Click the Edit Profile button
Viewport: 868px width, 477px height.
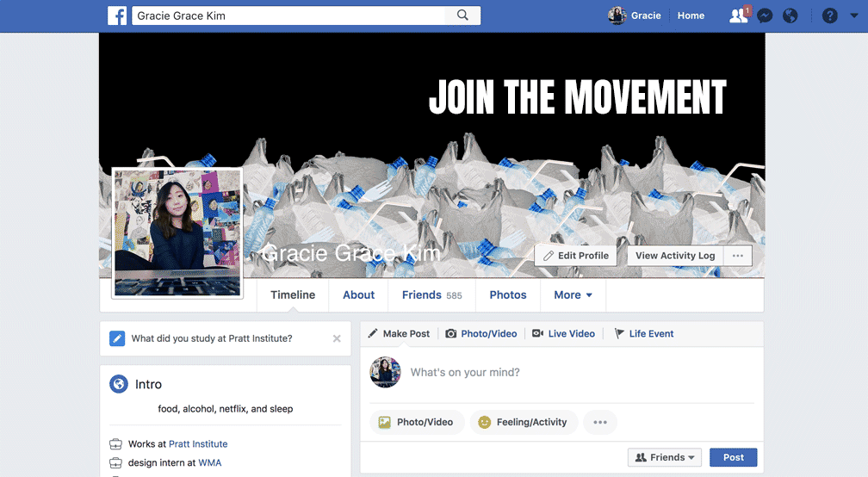coord(576,256)
